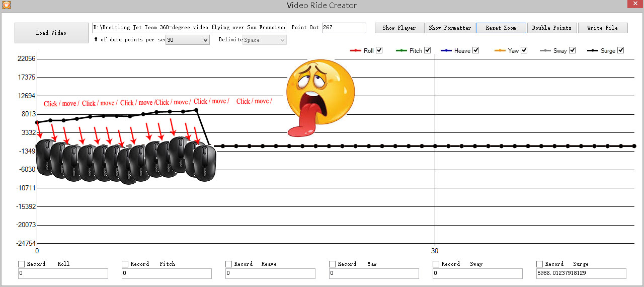Toggle the Roll series checkbox in legend
Image resolution: width=644 pixels, height=287 pixels.
[x=379, y=50]
